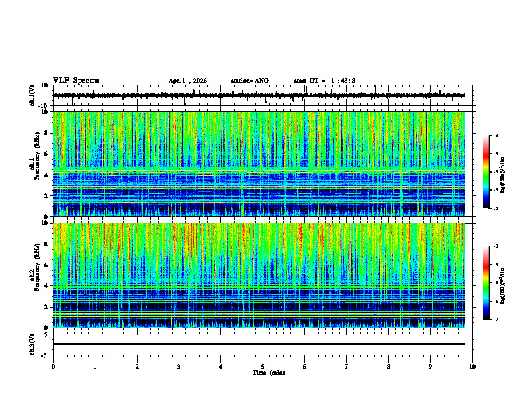This screenshot has width=532, height=411.
Task: Click the "ch.1(V)" waveform axis label
Action: click(x=32, y=95)
